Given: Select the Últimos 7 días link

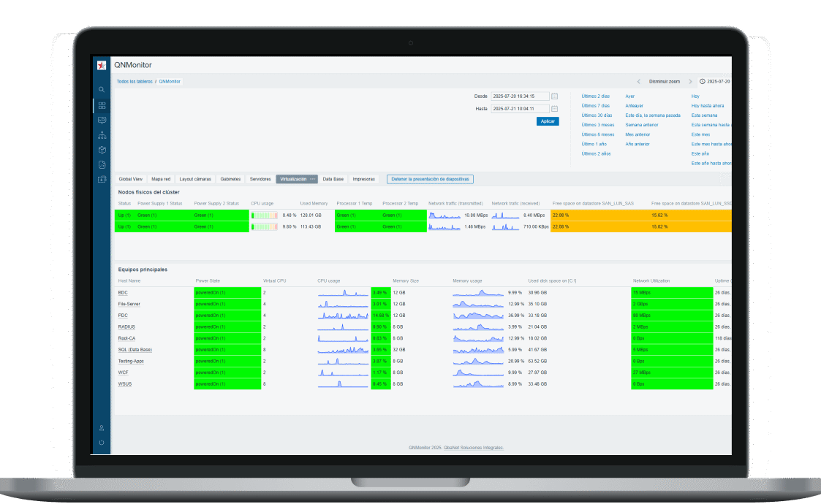Looking at the screenshot, I should pos(595,106).
